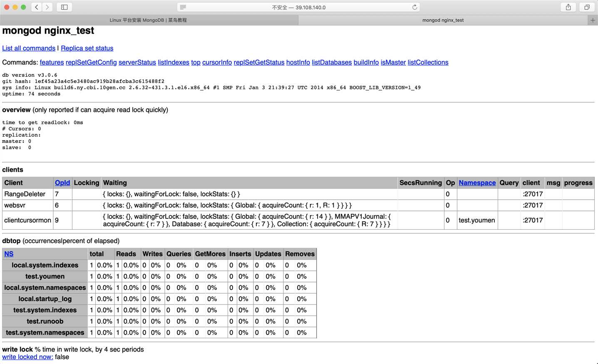598x364 pixels.
Task: Open replSetGetStatus command link
Action: 259,62
